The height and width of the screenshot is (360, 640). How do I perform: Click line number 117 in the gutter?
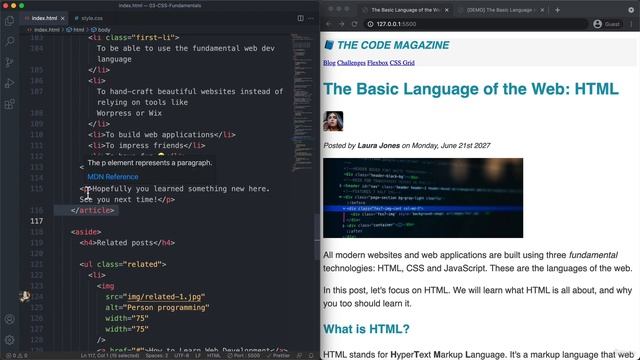coord(37,221)
